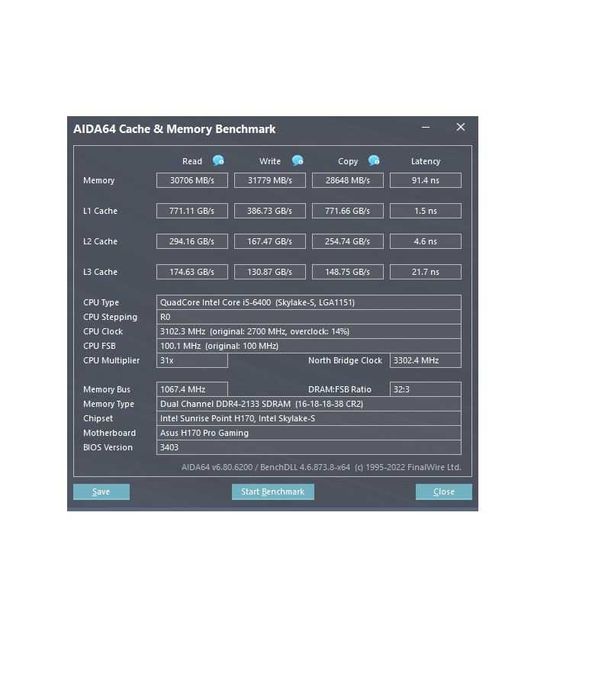Select the Memory copy value 28648 MB/s
The height and width of the screenshot is (700, 592).
pos(348,180)
